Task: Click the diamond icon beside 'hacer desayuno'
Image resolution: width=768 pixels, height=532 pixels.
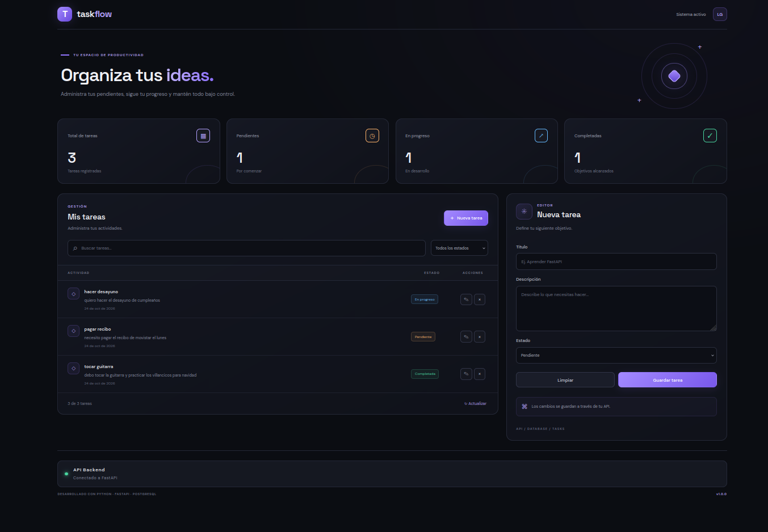Action: coord(74,294)
